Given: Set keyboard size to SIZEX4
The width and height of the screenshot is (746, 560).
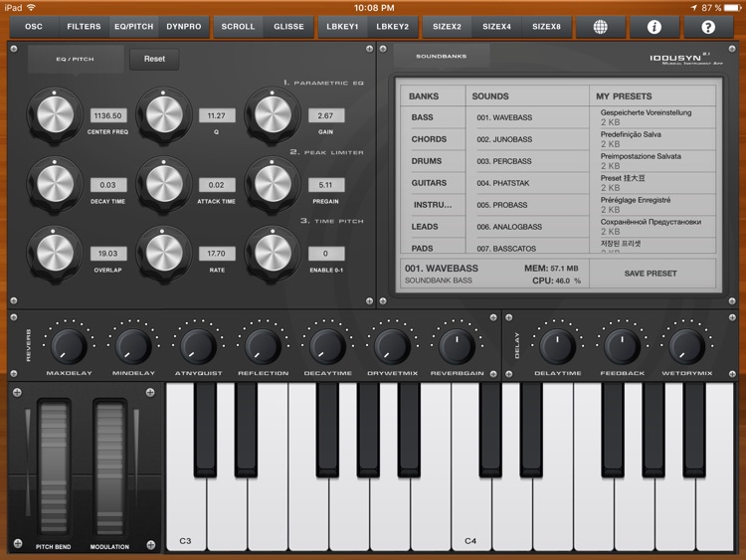Looking at the screenshot, I should tap(496, 27).
